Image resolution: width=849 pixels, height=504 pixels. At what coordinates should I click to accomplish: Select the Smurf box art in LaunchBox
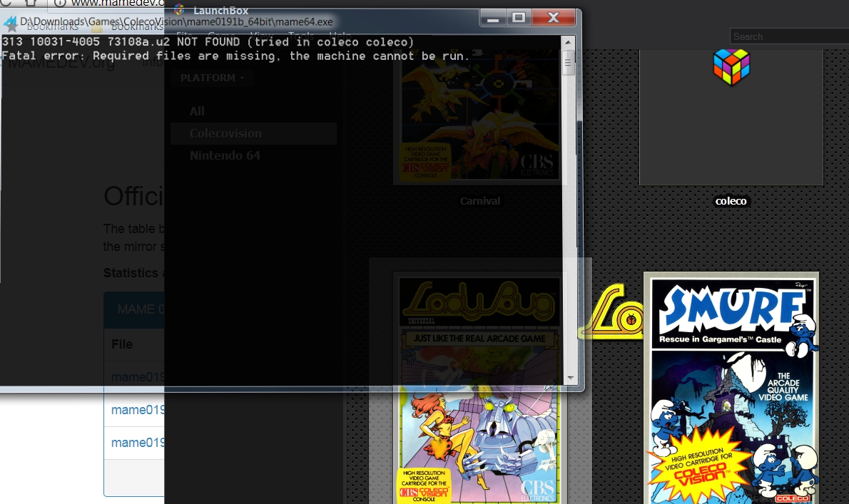tap(731, 388)
